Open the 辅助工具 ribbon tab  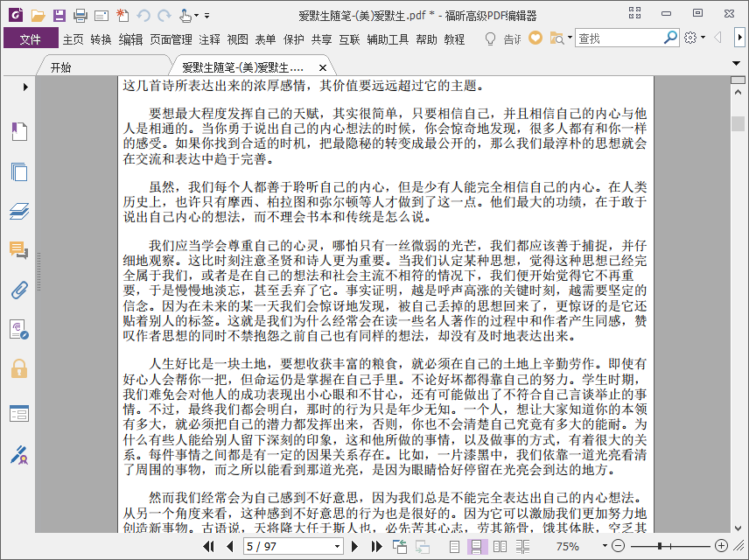click(x=388, y=39)
